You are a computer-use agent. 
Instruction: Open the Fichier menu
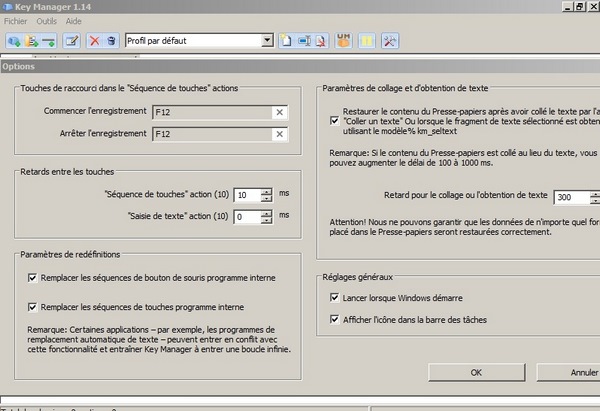tap(15, 21)
